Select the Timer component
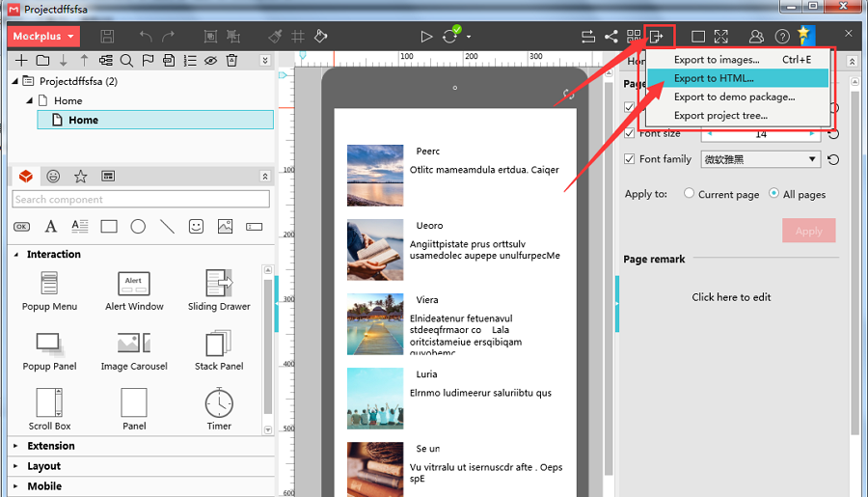This screenshot has height=497, width=868. 219,409
